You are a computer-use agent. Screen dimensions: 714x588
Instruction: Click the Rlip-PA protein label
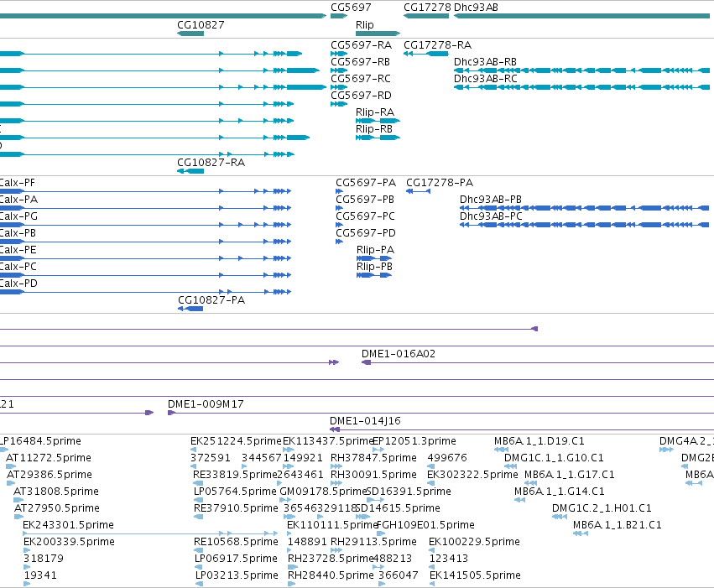coord(375,250)
